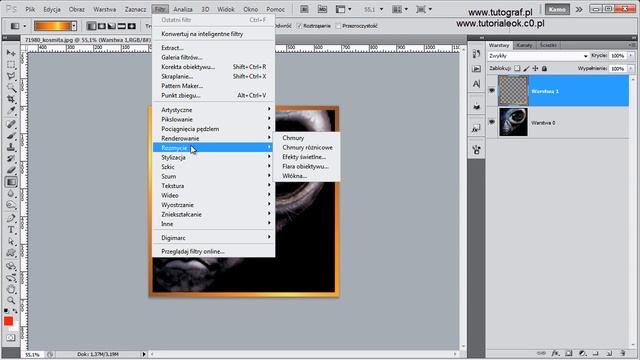Switch to the Ścieżki tab

[x=548, y=45]
